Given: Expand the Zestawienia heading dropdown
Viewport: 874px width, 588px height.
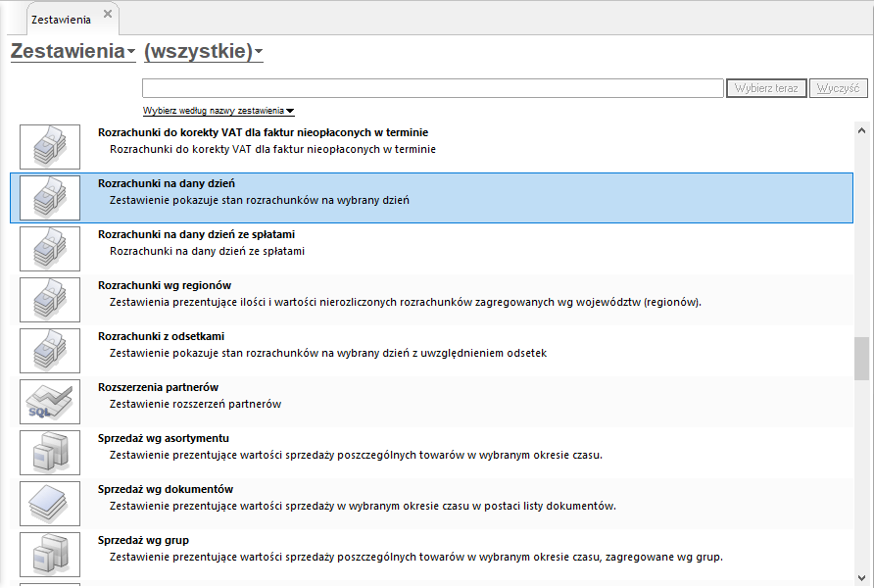Looking at the screenshot, I should 73,51.
